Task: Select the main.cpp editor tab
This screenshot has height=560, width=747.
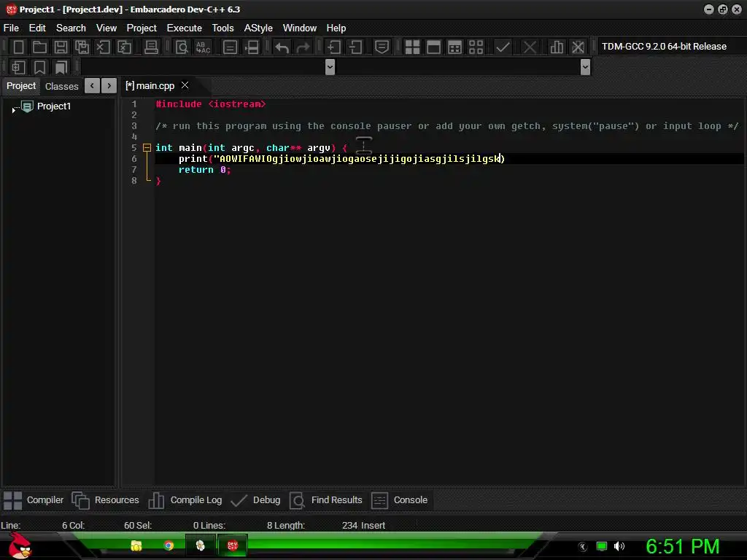Action: pos(150,86)
